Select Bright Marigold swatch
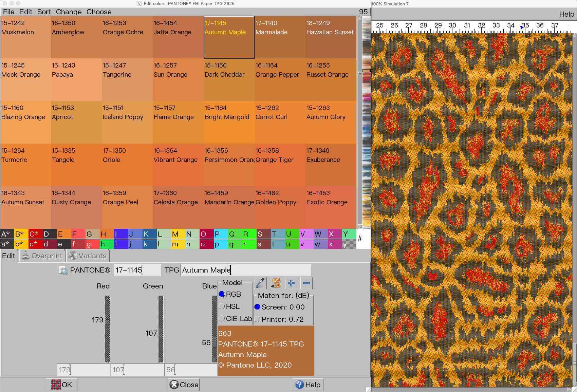The image size is (577, 392). tap(229, 122)
